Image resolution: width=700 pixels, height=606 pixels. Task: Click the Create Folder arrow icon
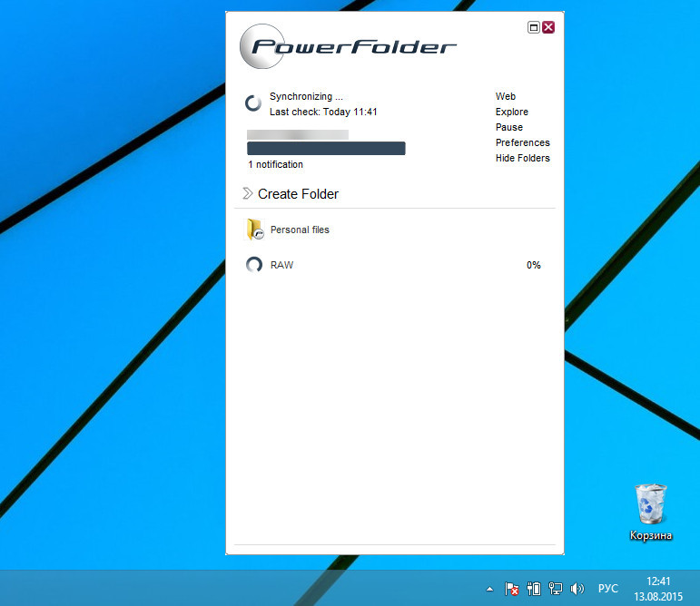click(247, 193)
